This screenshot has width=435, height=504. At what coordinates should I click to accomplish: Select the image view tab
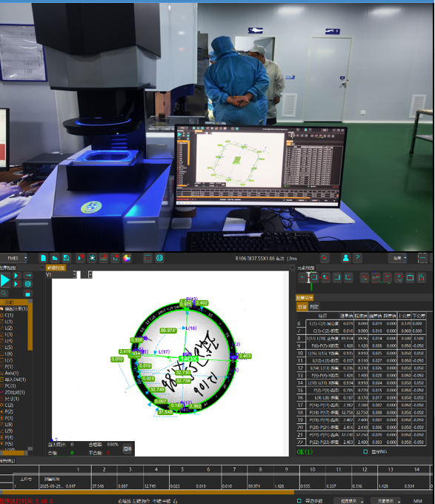[56, 268]
